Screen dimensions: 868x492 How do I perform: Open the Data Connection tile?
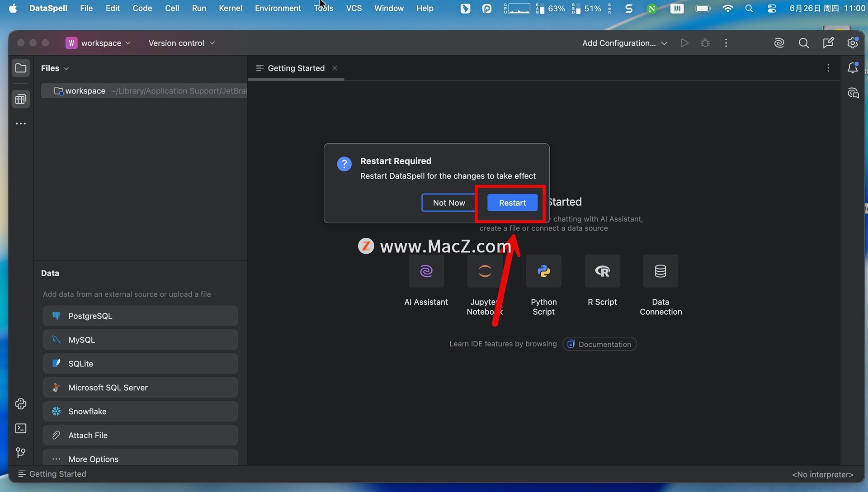660,271
